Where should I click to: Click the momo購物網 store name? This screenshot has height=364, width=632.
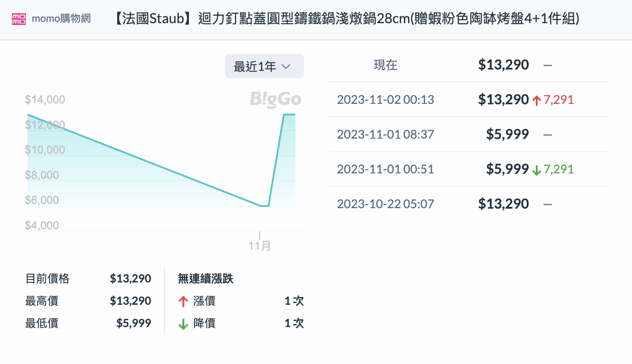coord(61,19)
